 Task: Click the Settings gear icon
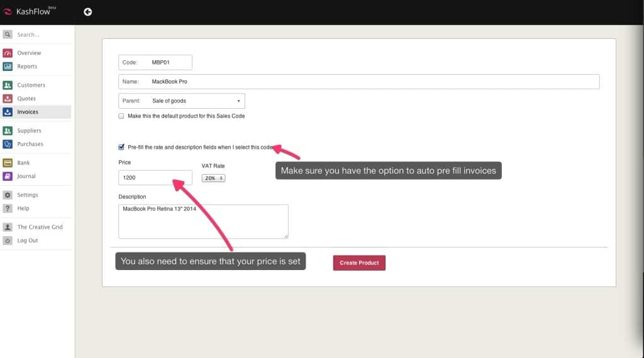tap(8, 195)
